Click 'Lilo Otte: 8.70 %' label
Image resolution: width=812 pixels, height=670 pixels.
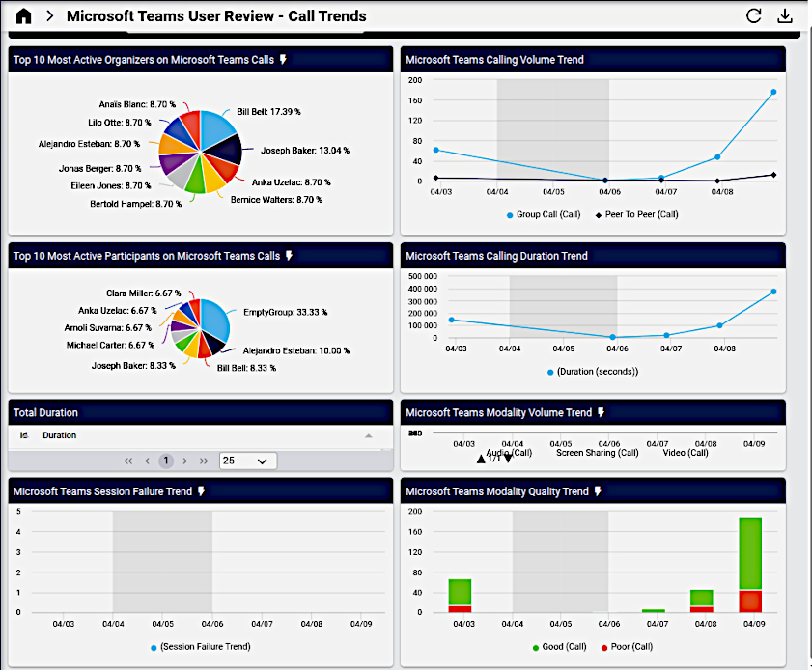point(119,123)
